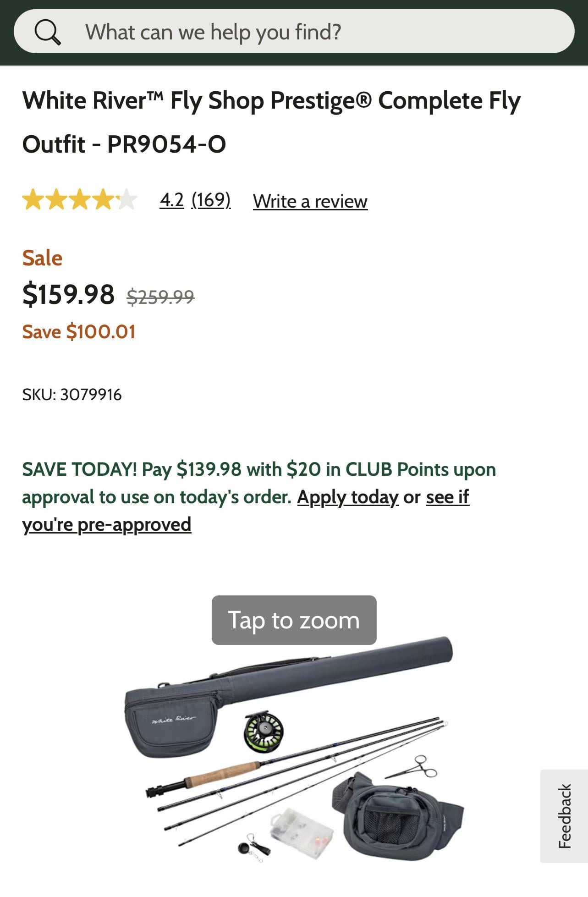Open the (169) reviews count link
The width and height of the screenshot is (588, 897).
point(211,200)
